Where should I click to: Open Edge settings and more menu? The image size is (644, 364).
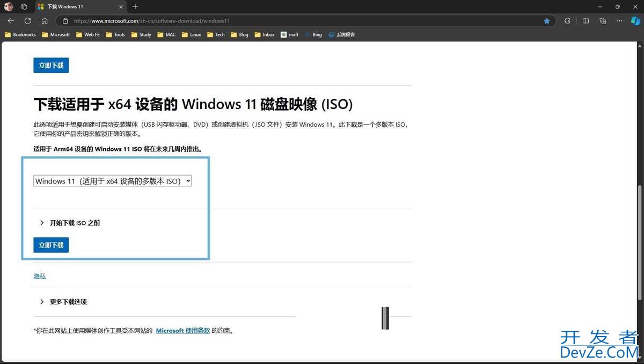click(620, 21)
